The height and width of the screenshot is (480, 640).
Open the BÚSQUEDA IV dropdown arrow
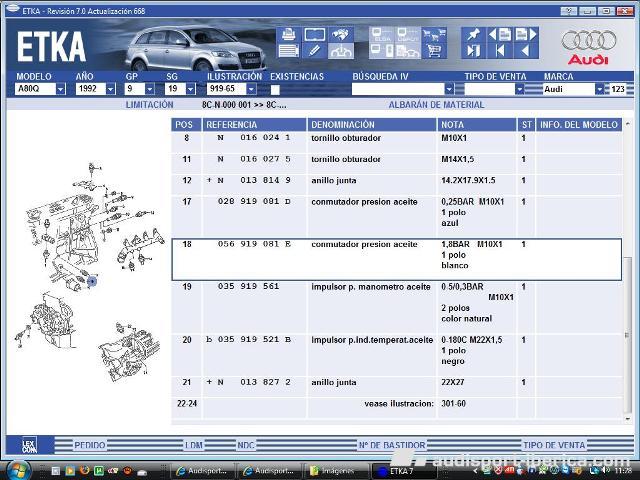point(449,89)
